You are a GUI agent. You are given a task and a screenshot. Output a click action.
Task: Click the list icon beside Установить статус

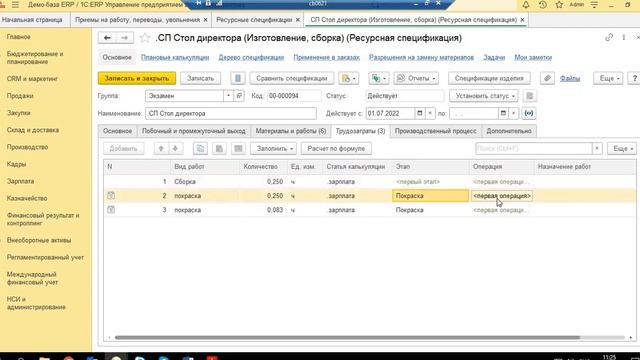point(529,96)
